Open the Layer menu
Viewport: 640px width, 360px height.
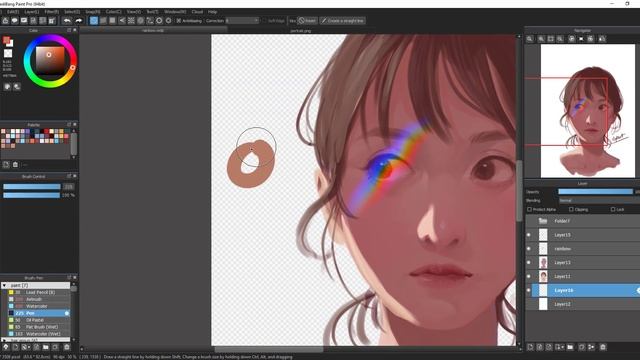pos(31,12)
